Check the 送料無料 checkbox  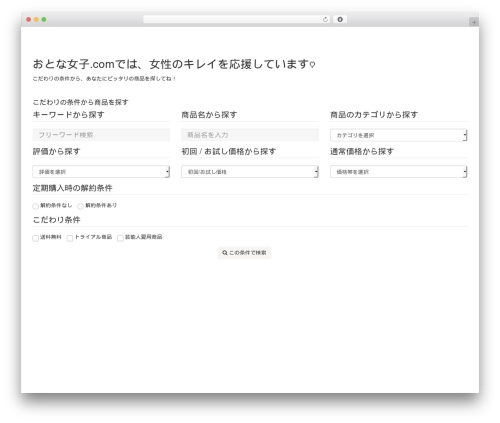point(35,238)
